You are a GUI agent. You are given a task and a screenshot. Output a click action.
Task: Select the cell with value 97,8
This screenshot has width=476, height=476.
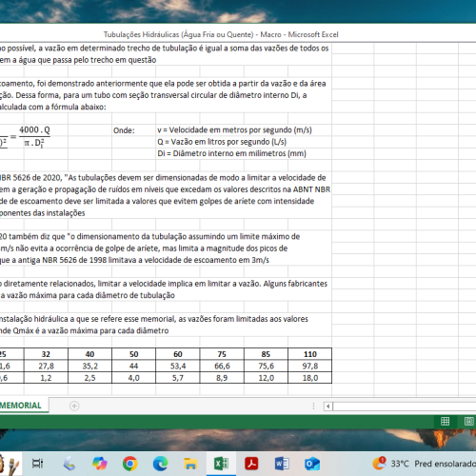[x=310, y=366]
